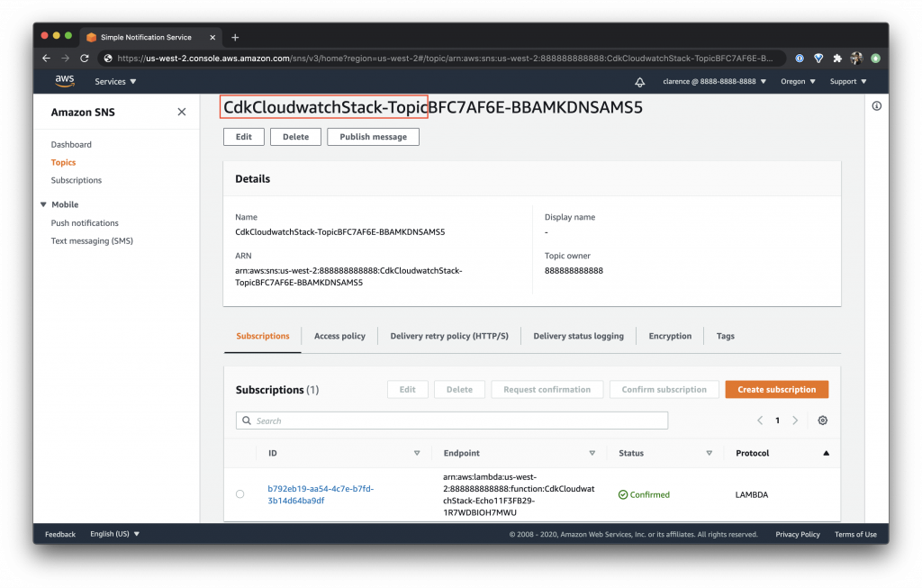Click the browser address bar URL

click(445, 59)
